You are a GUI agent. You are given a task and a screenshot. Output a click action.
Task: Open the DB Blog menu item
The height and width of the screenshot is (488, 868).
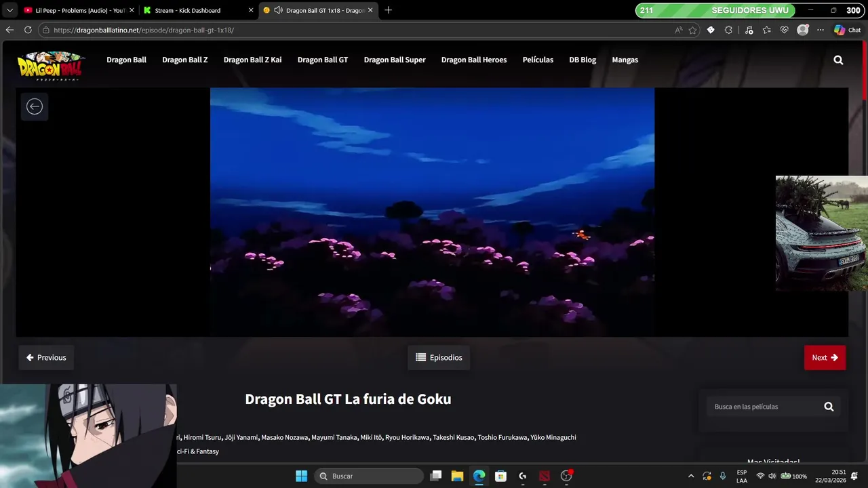coord(583,60)
